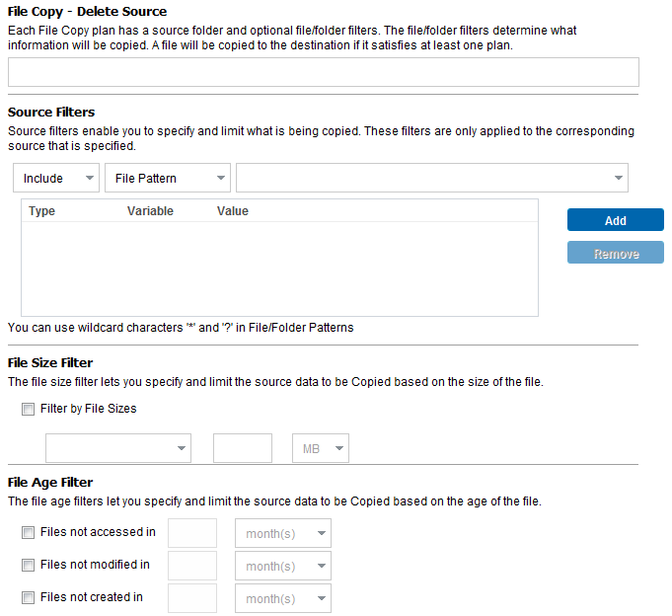
Task: Check Files not modified in option
Action: pos(29,566)
